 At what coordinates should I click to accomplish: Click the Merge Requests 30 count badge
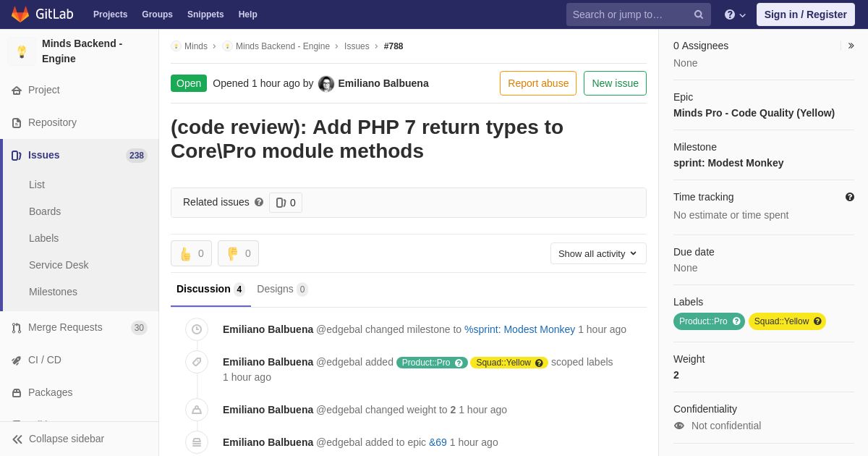pos(139,328)
